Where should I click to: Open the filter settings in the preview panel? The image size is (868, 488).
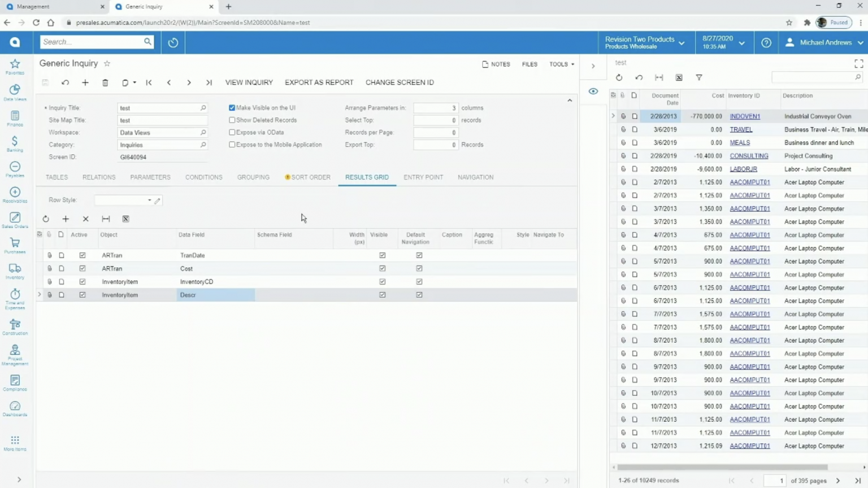[x=699, y=77]
